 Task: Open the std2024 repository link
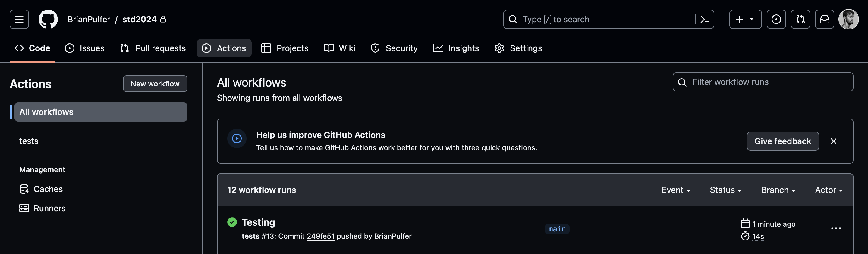(139, 19)
